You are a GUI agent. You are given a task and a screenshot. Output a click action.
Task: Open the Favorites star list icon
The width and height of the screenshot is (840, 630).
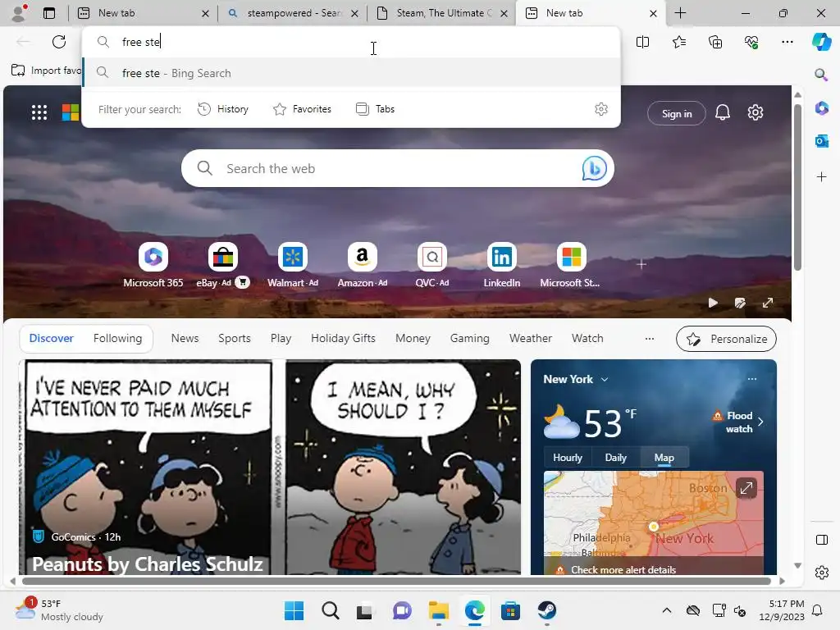(x=678, y=42)
